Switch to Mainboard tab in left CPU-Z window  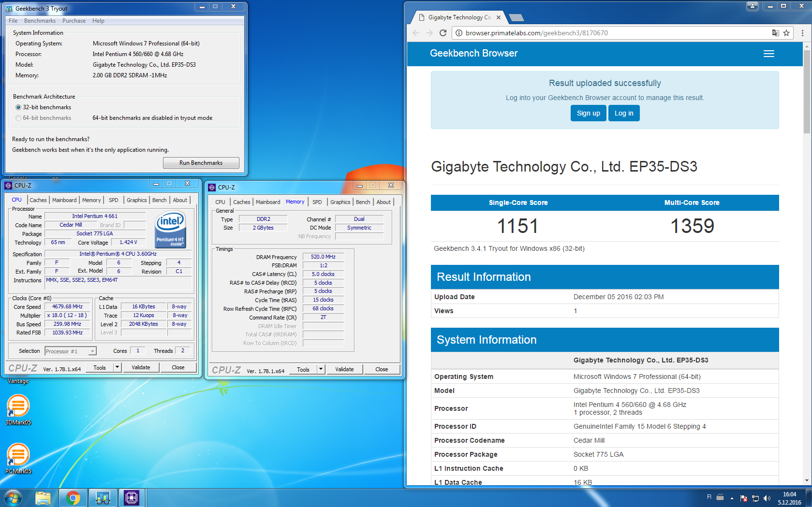(64, 200)
